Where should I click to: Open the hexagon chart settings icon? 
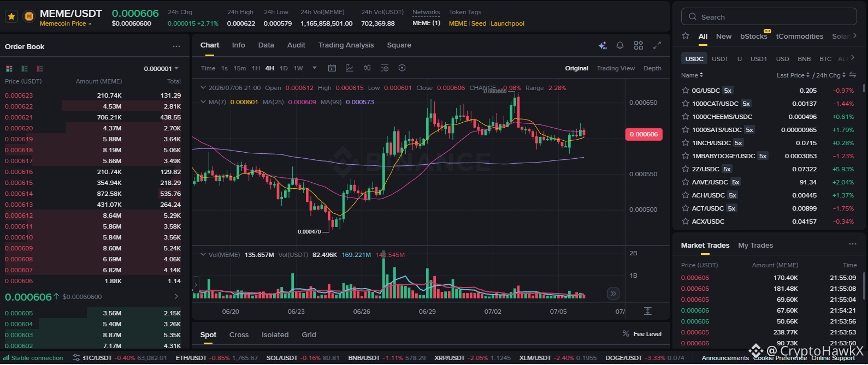coord(402,68)
